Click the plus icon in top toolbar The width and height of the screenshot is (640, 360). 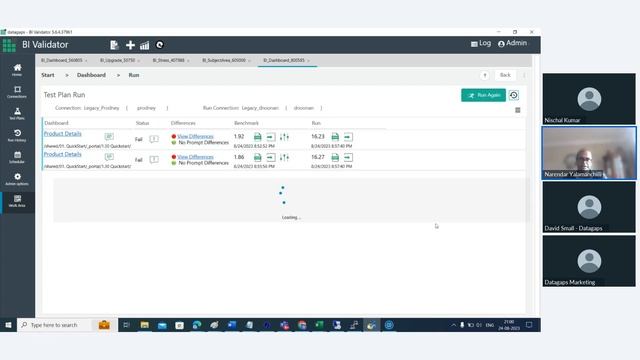click(130, 45)
